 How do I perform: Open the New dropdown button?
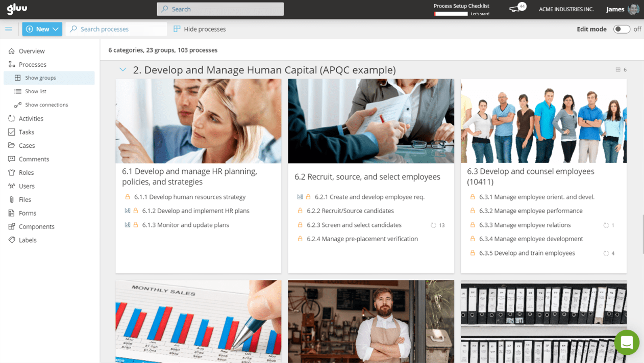coord(42,29)
